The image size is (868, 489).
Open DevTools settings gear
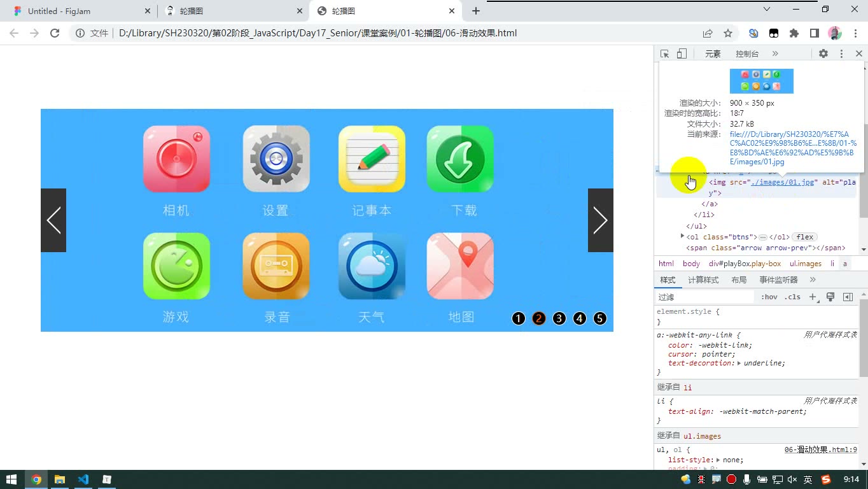point(823,54)
